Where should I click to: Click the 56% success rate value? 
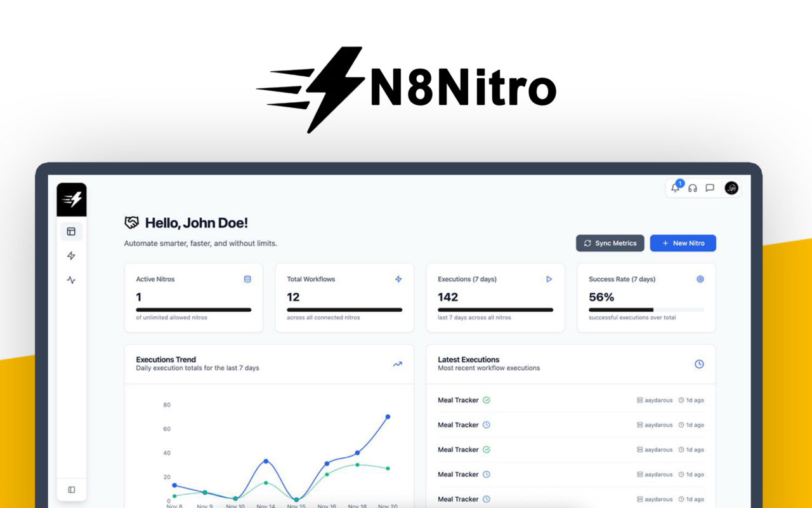601,297
